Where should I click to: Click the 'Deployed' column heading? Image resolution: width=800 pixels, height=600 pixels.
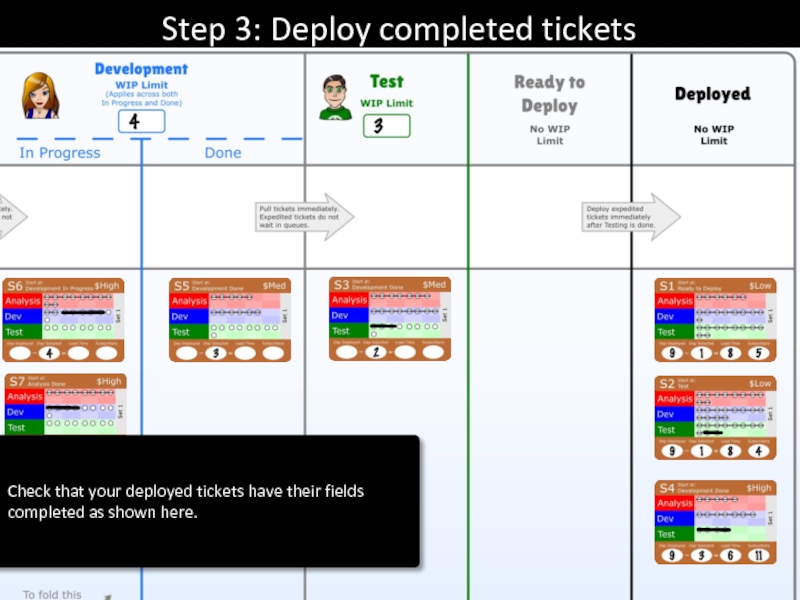coord(713,94)
